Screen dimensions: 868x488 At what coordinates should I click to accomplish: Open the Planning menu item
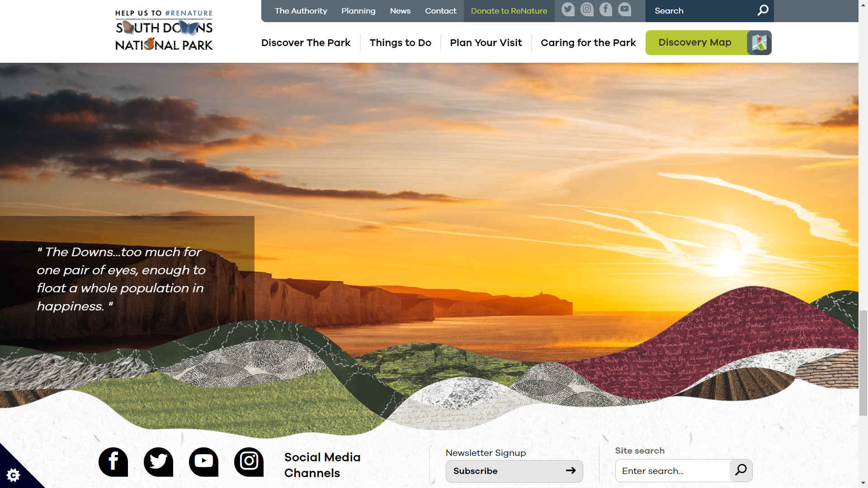pyautogui.click(x=358, y=11)
